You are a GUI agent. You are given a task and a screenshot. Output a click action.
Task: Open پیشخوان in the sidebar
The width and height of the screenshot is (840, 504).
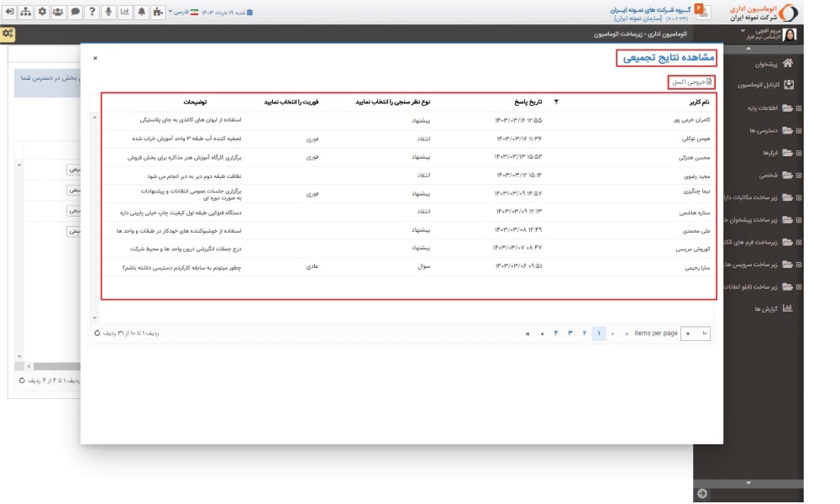tap(771, 63)
